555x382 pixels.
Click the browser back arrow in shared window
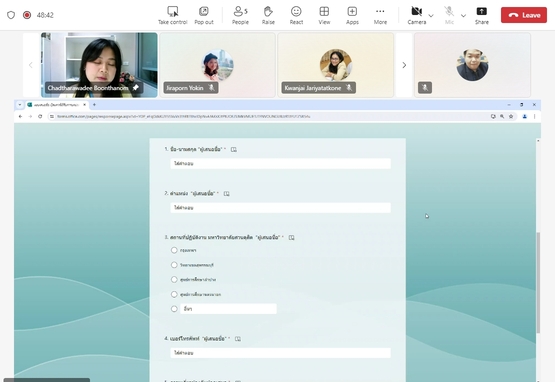click(20, 116)
